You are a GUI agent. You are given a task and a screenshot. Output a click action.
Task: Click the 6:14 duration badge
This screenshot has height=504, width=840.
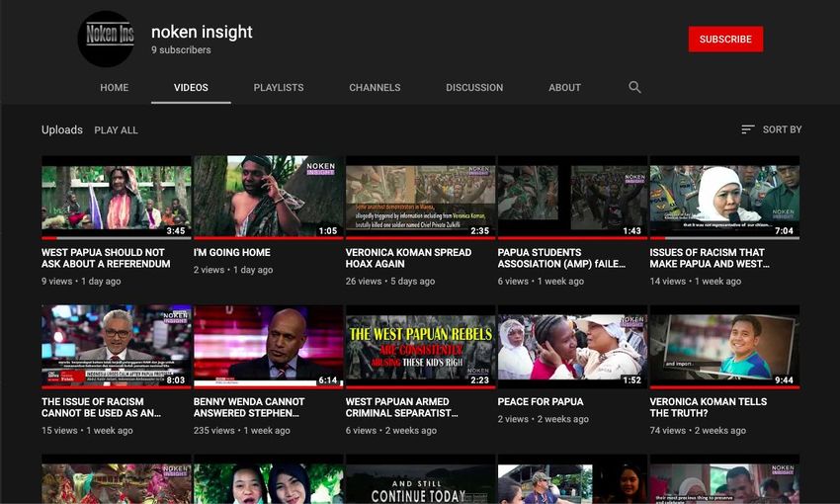point(328,380)
